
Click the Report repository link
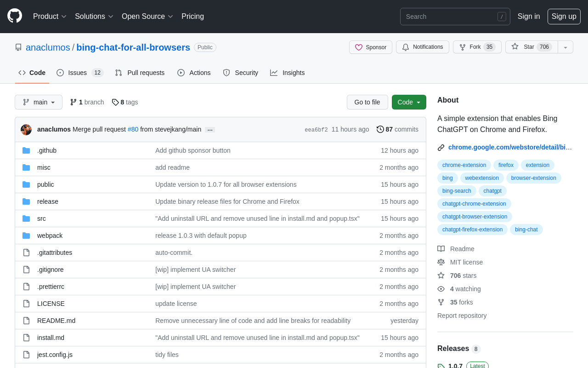click(462, 316)
